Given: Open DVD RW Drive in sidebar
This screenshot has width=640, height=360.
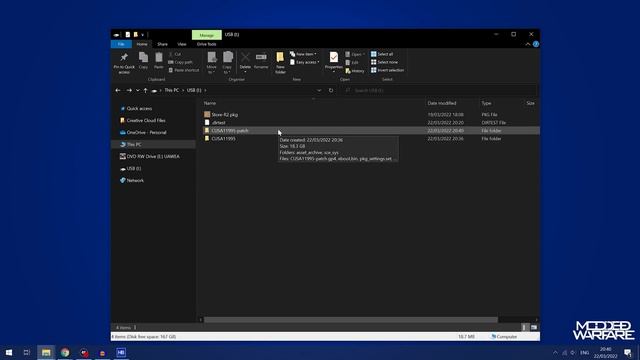Looking at the screenshot, I should (153, 156).
